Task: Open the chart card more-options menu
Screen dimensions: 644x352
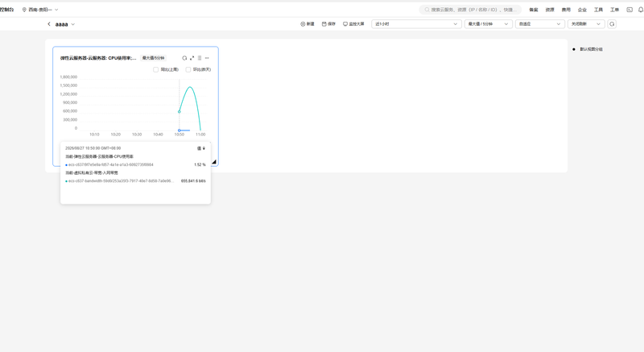Action: pos(207,58)
